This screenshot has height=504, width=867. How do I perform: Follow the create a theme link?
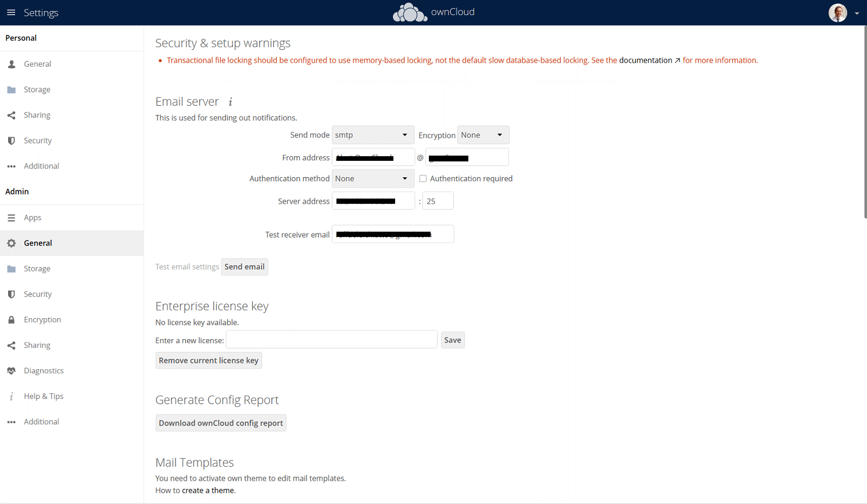pos(208,491)
